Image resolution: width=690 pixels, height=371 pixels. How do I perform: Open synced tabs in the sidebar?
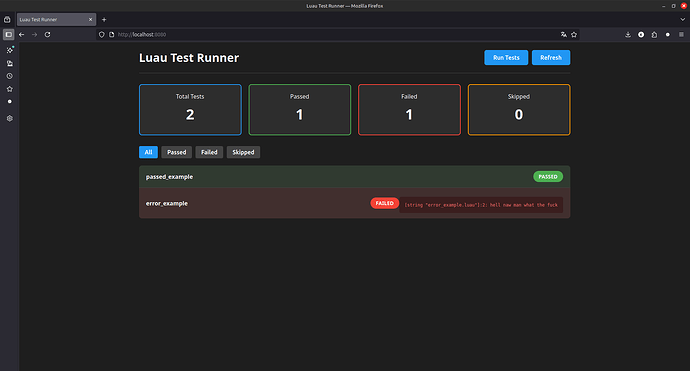[10, 63]
